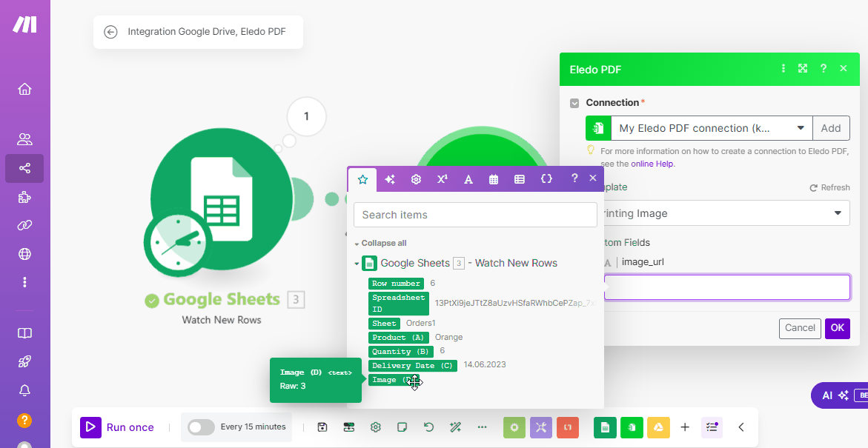Screen dimensions: 868x448
Task: Open the My Eledo PDF connection dropdown
Action: 712,128
